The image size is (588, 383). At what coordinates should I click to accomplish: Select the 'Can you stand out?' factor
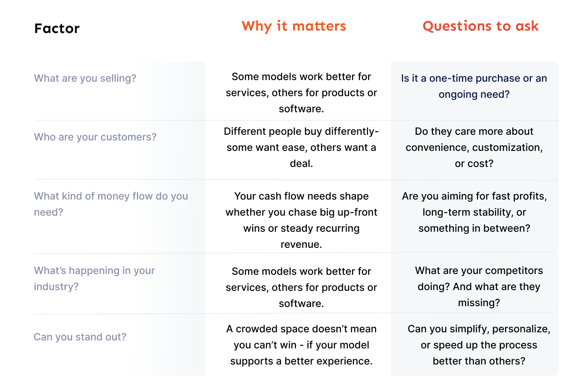pos(80,337)
